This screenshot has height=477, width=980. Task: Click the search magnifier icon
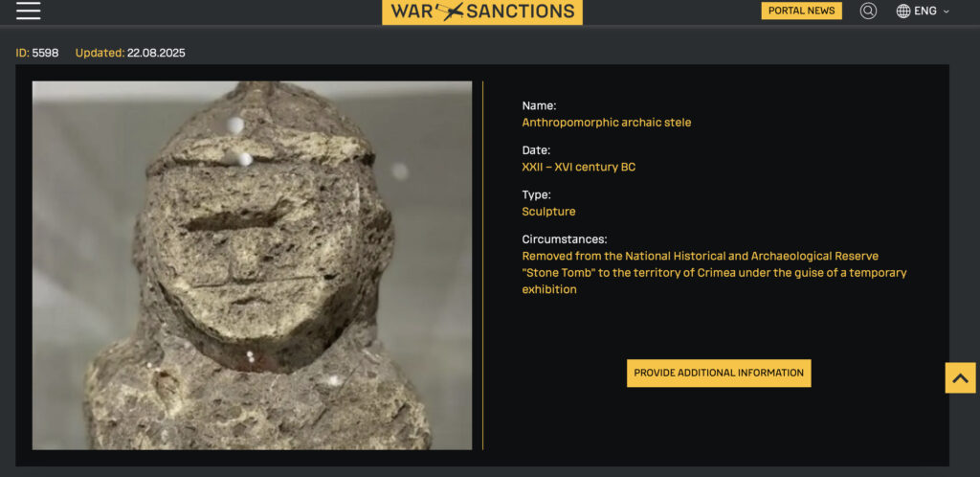tap(868, 11)
